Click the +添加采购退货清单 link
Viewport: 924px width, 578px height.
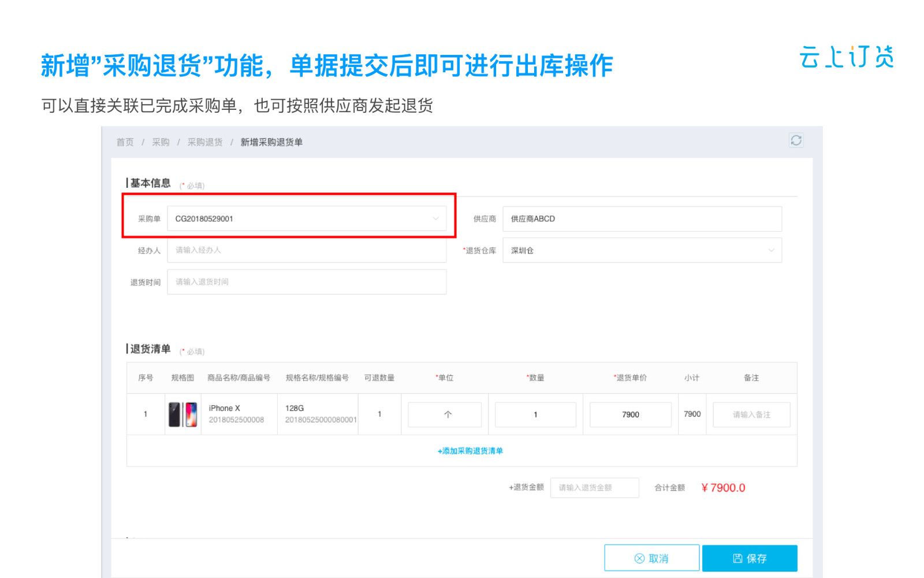(470, 451)
